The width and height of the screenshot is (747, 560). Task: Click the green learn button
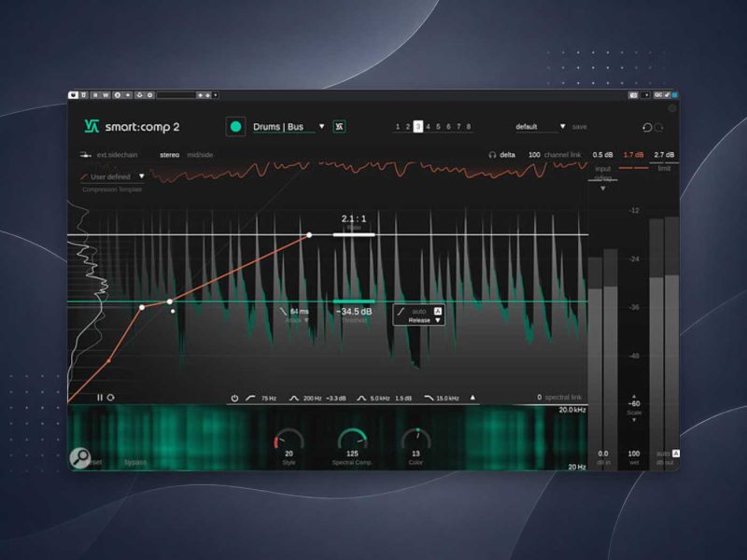coord(235,127)
